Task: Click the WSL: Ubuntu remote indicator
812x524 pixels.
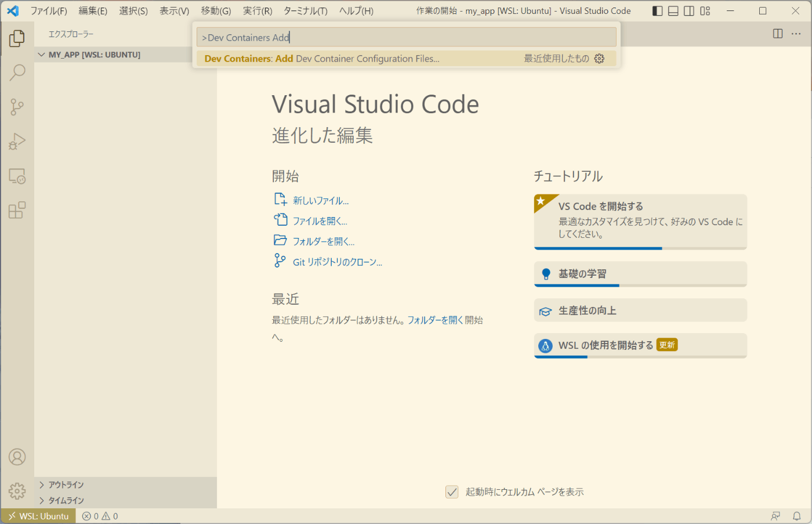Action: [x=38, y=516]
